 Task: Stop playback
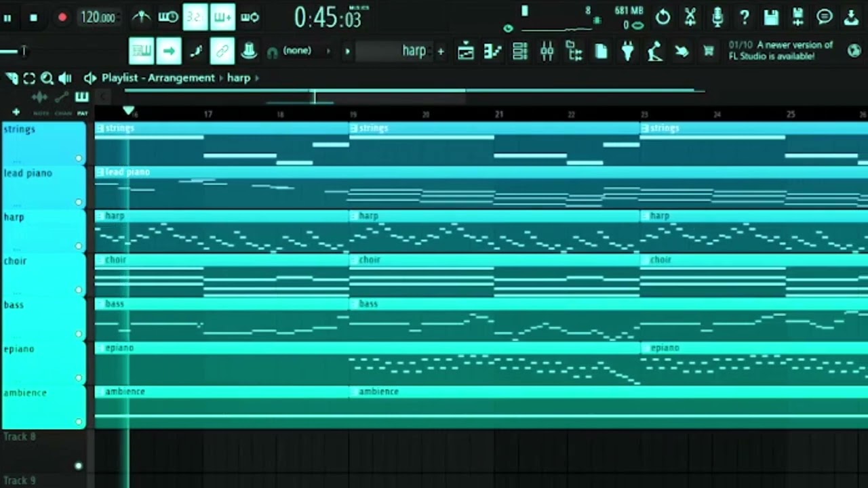pos(33,18)
